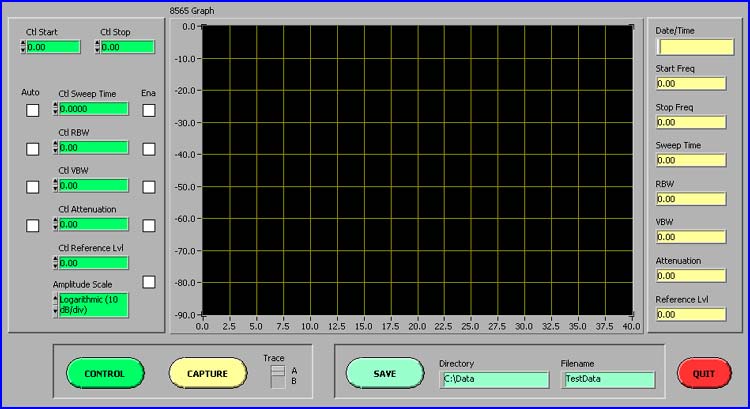Screen dimensions: 750x409
Task: Check the Ena box for Ctl RBW
Action: (x=149, y=148)
